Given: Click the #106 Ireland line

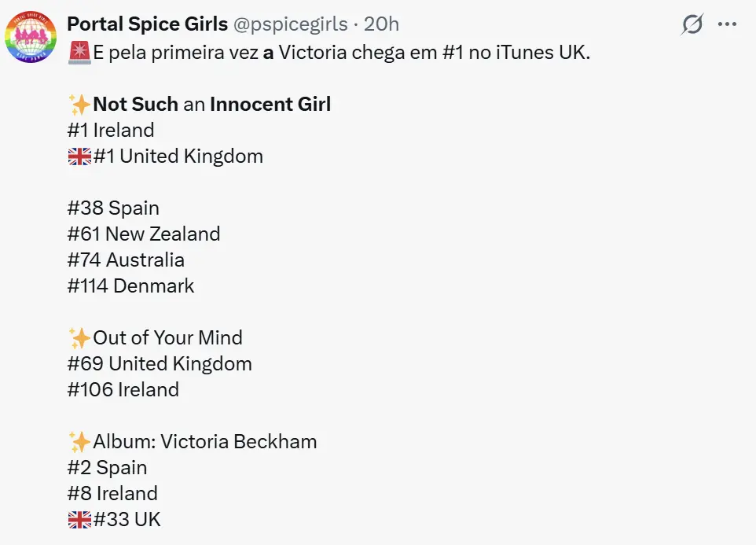Looking at the screenshot, I should point(123,390).
